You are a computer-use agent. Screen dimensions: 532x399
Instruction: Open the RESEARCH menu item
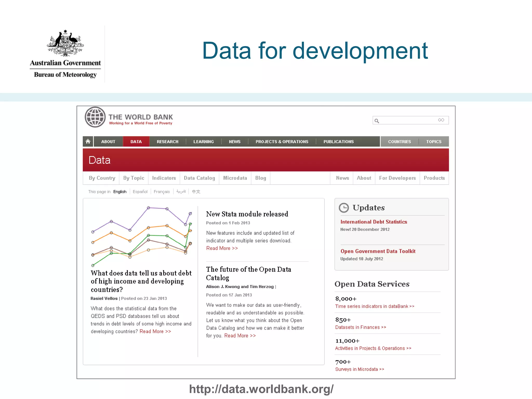168,142
